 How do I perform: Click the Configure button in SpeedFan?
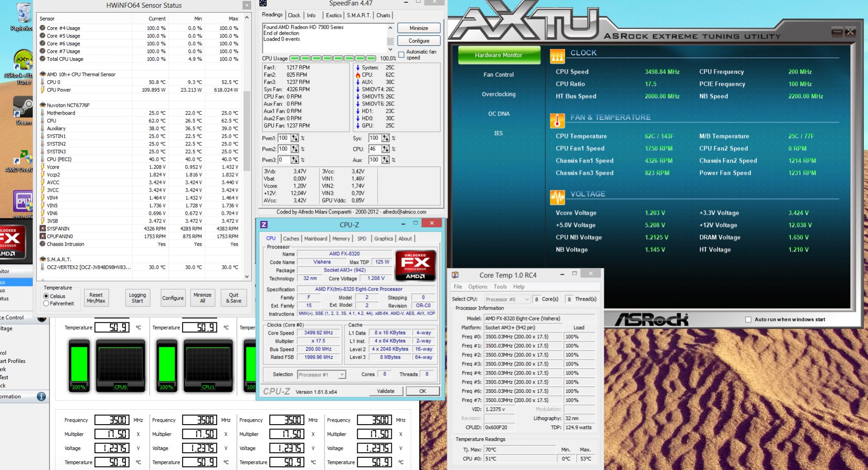click(419, 41)
